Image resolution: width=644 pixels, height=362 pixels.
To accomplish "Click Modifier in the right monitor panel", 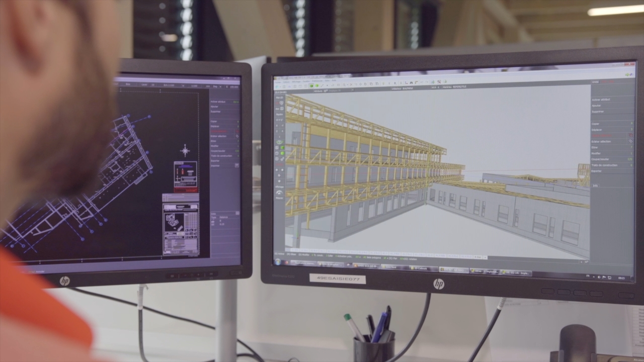I will (596, 153).
